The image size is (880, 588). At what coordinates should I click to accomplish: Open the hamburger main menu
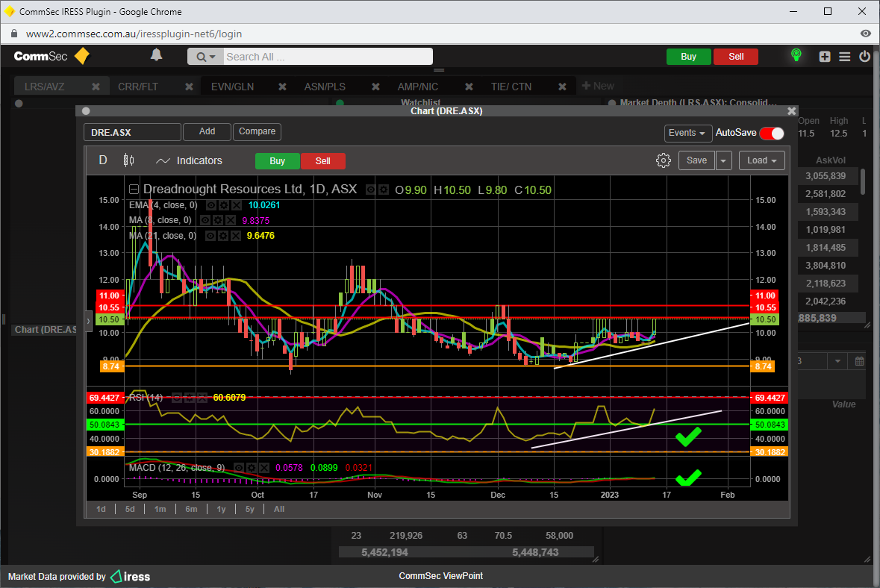pos(845,57)
